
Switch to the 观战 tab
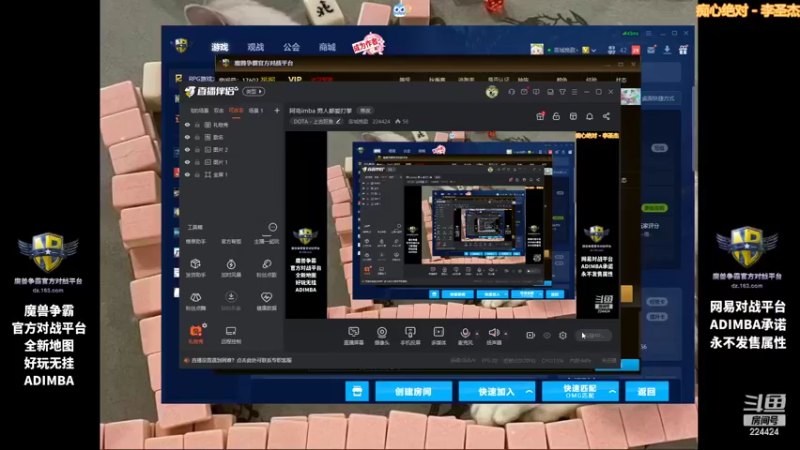[x=256, y=47]
